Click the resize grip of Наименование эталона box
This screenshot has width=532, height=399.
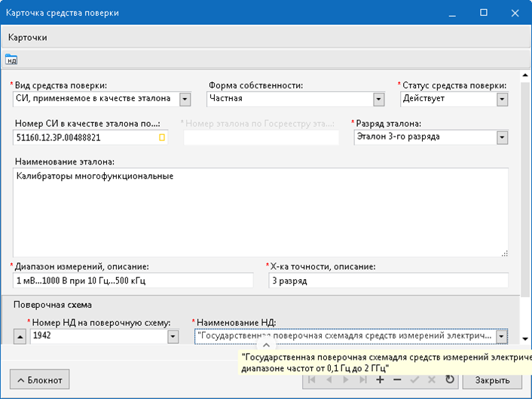[x=505, y=253]
